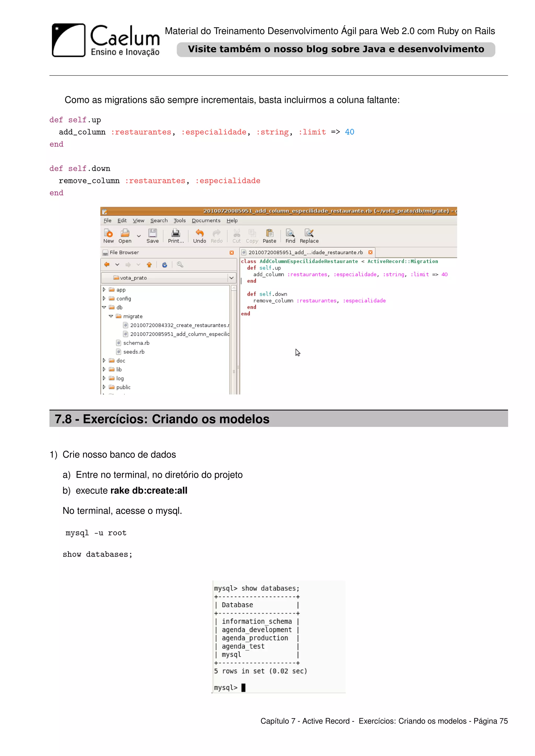This screenshot has width=535, height=756.
Task: Open the recent files arrow beside Open
Action: [x=139, y=236]
